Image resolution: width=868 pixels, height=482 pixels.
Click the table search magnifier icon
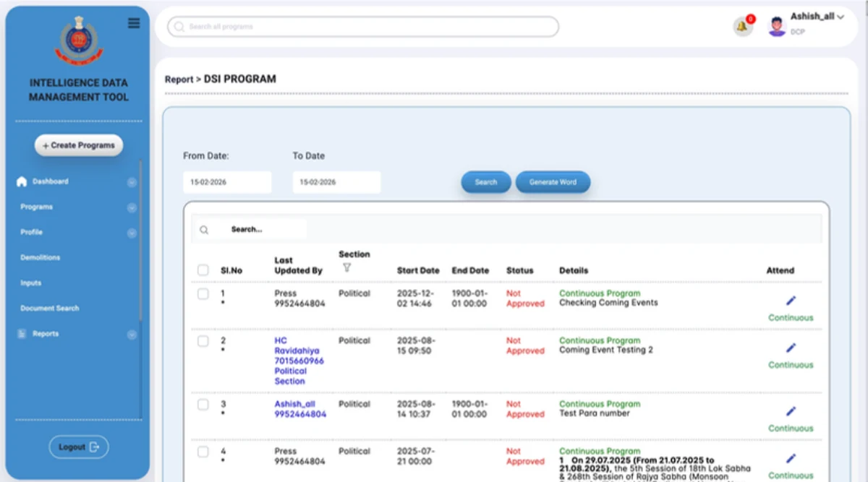tap(204, 230)
